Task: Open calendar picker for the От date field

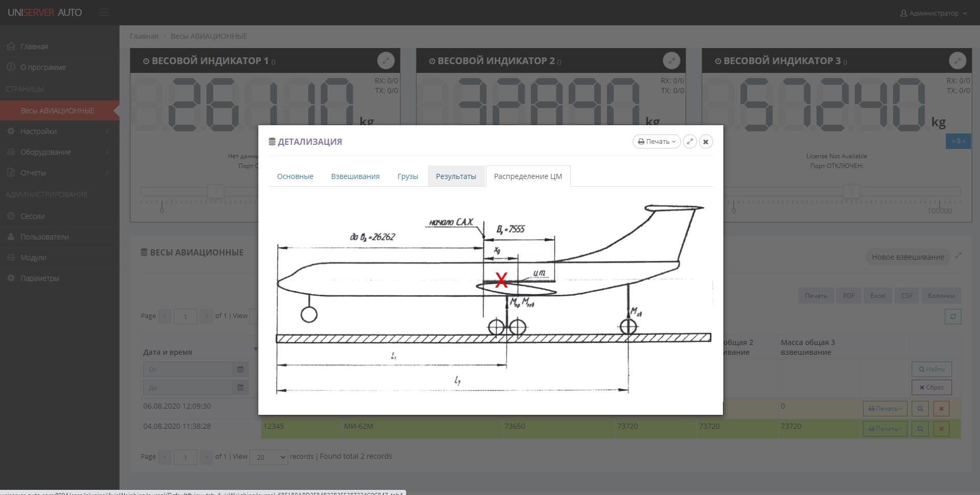Action: (x=240, y=369)
